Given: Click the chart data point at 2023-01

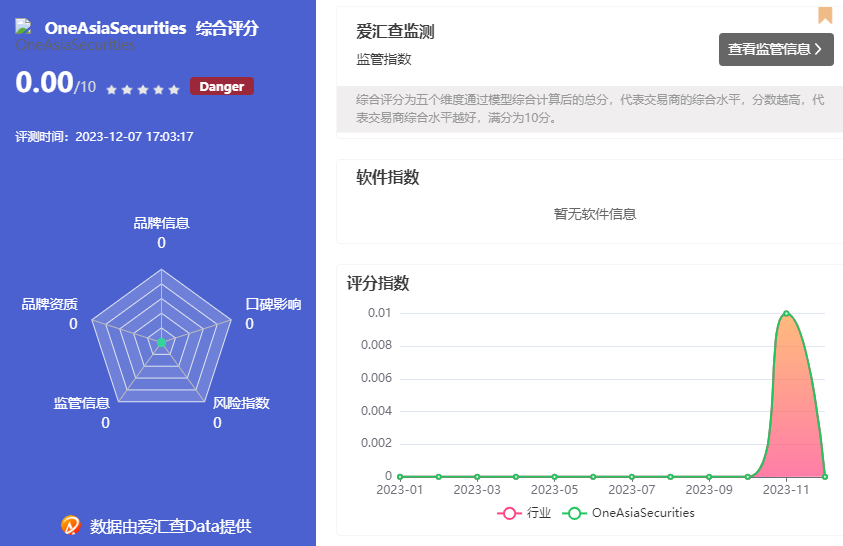Looking at the screenshot, I should click(x=400, y=477).
